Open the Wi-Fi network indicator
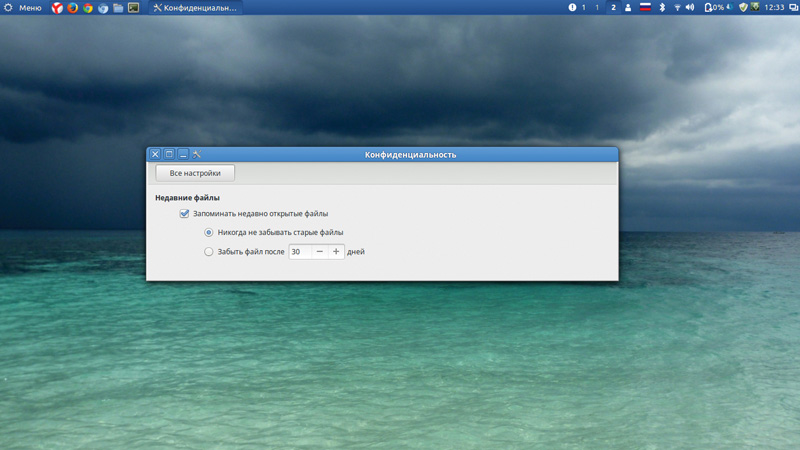Image resolution: width=800 pixels, height=450 pixels. tap(676, 8)
